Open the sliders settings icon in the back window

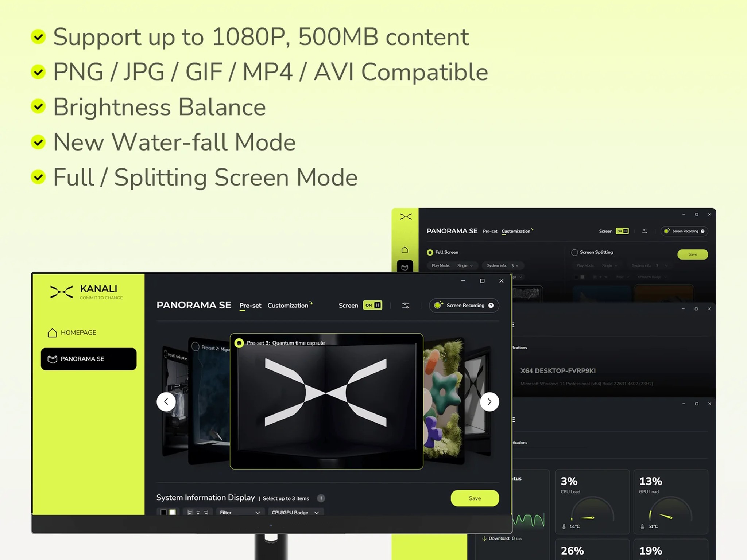[x=645, y=231]
